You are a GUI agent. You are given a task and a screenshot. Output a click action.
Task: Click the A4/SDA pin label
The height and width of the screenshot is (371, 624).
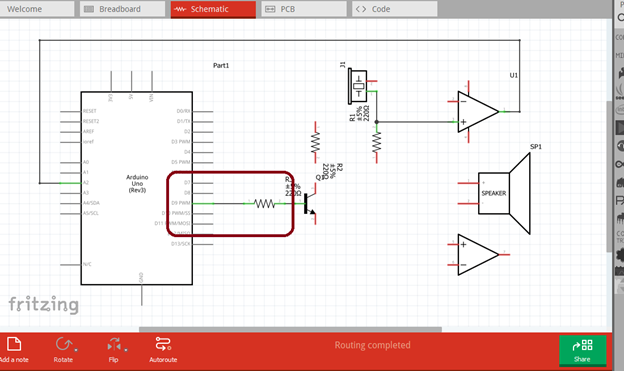tap(91, 203)
